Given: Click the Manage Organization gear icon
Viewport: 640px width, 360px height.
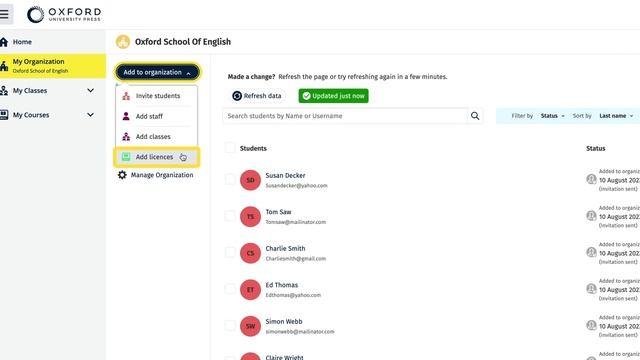Looking at the screenshot, I should click(122, 175).
